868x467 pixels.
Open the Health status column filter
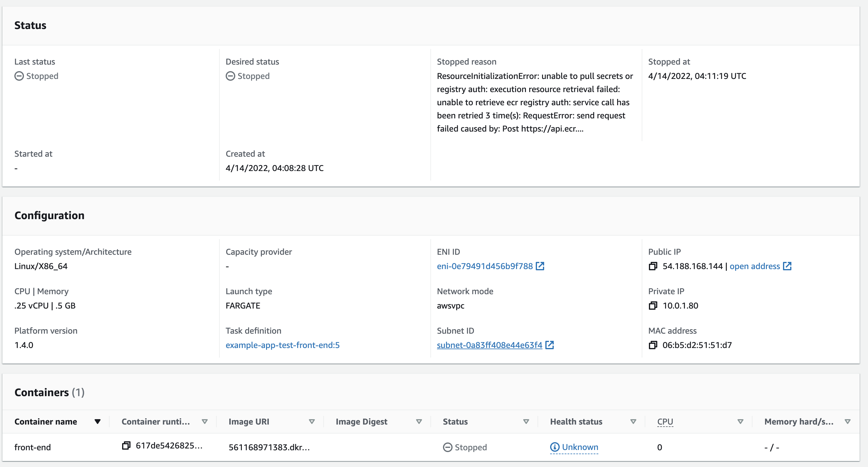pos(633,421)
